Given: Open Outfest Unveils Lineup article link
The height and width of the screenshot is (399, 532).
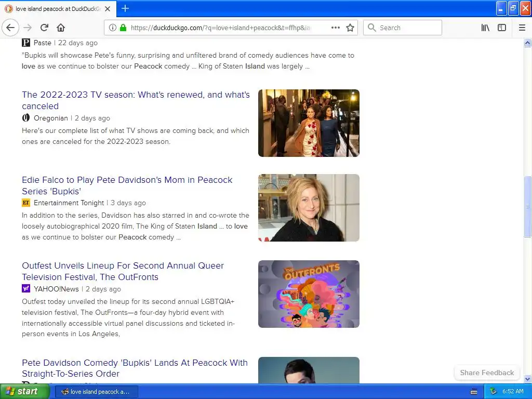Looking at the screenshot, I should (123, 271).
